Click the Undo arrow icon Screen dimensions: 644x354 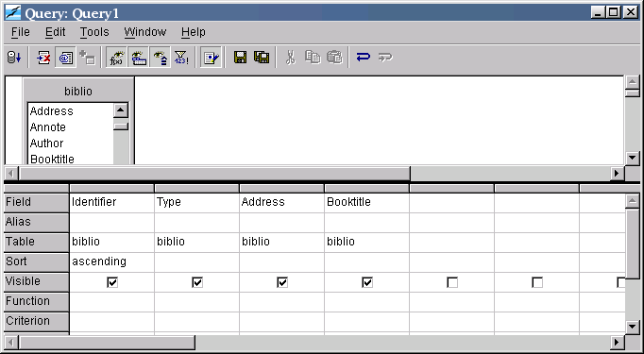363,57
